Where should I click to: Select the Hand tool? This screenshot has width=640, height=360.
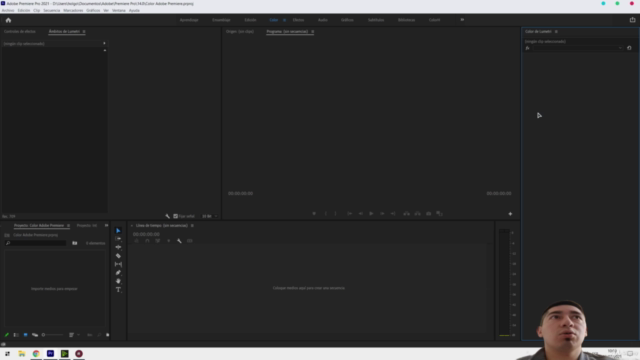[x=118, y=281]
